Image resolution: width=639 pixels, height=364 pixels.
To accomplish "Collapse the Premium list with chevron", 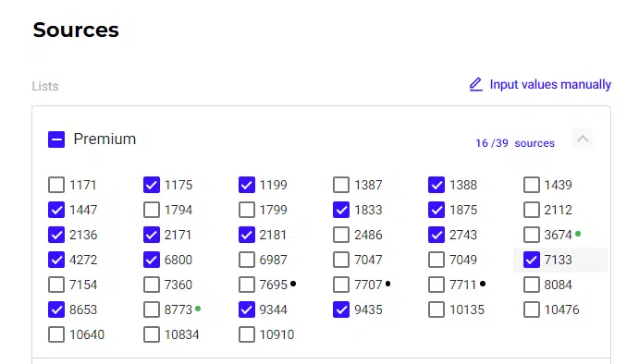I will tap(583, 139).
